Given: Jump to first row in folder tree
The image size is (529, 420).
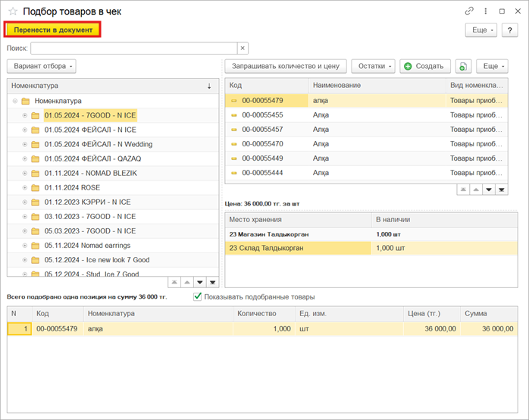Looking at the screenshot, I should point(174,282).
